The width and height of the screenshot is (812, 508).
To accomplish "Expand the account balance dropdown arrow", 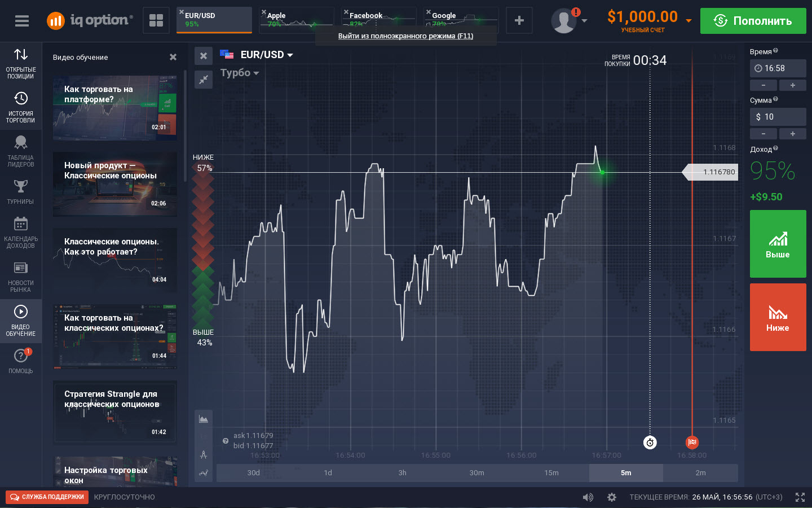I will point(689,21).
